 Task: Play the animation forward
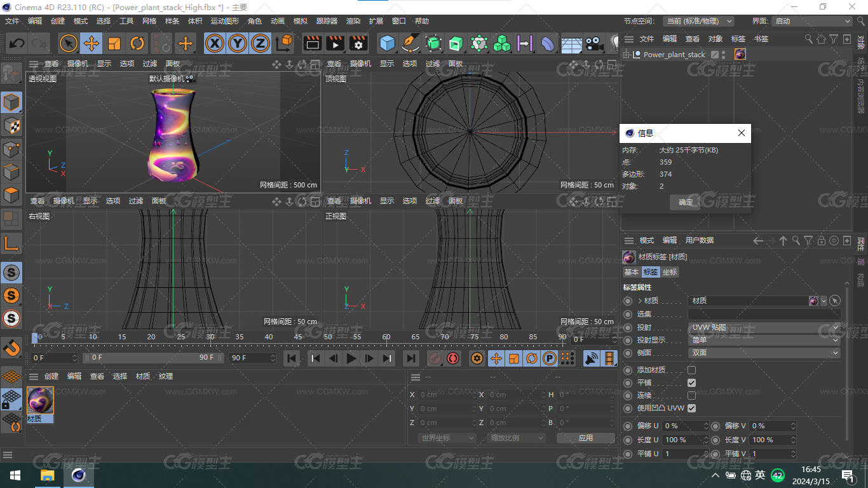click(351, 358)
